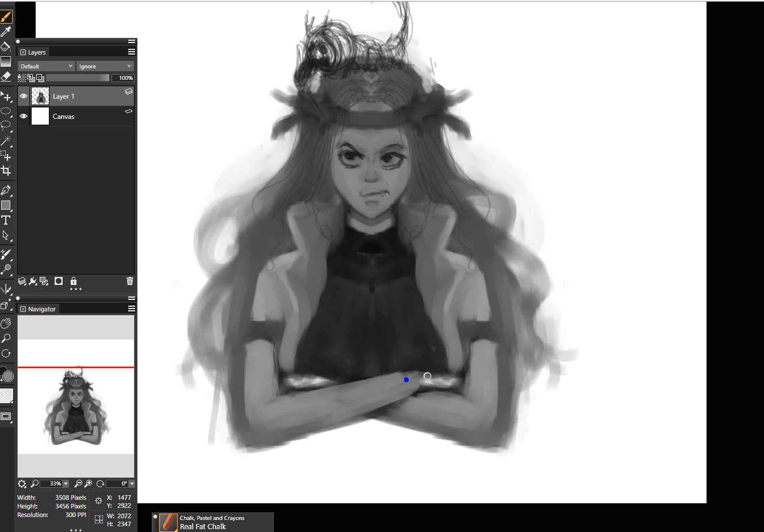Select the Dropper tool
The image size is (764, 532).
pos(6,32)
